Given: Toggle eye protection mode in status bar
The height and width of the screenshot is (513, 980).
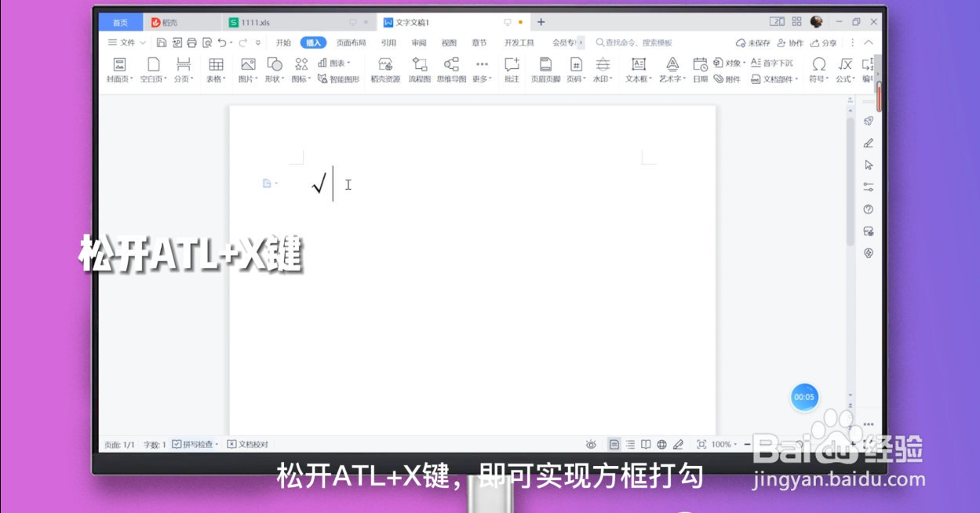Looking at the screenshot, I should pyautogui.click(x=591, y=443).
